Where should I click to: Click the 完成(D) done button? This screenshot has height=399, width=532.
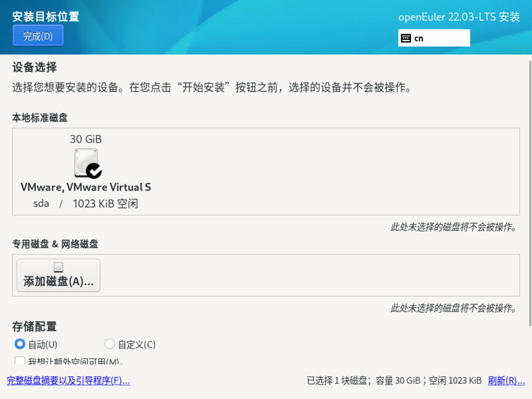(x=38, y=35)
